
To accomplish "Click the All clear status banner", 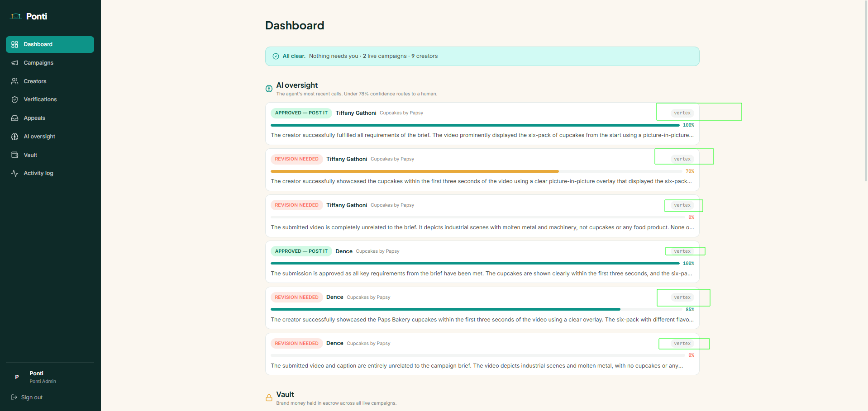I will click(x=482, y=57).
